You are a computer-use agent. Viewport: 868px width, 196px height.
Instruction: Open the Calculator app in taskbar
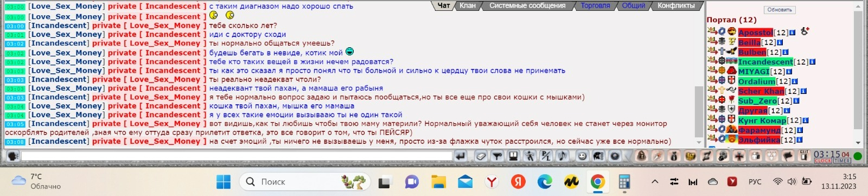click(624, 181)
